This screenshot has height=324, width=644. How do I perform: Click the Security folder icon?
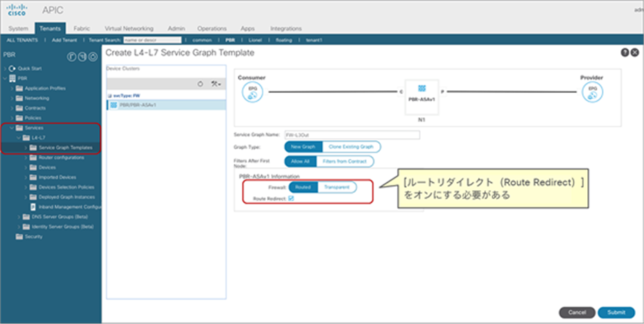(x=19, y=237)
